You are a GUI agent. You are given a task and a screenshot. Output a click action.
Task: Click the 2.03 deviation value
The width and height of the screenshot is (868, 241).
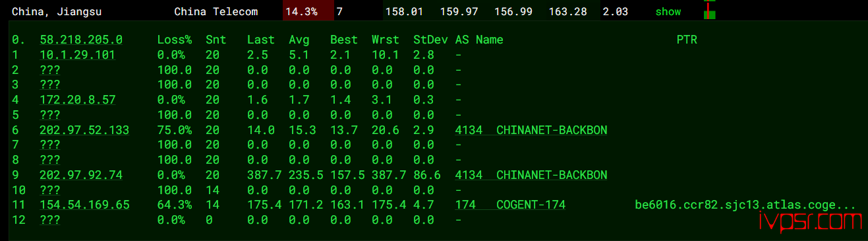615,12
